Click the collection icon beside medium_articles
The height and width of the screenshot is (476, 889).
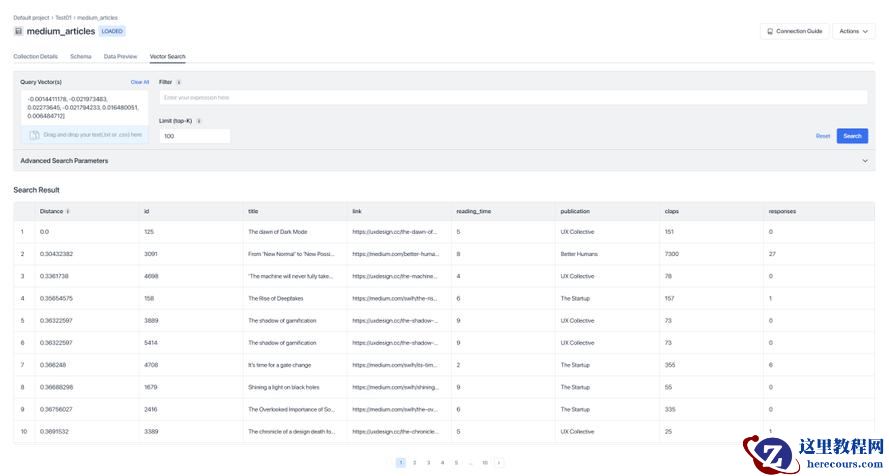point(18,31)
